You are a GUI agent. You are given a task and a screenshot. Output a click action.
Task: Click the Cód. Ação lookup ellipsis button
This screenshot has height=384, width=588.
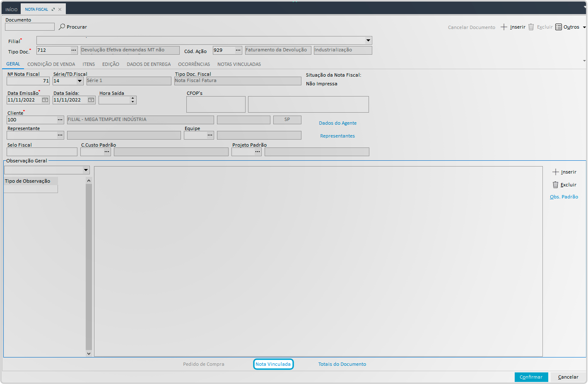238,50
